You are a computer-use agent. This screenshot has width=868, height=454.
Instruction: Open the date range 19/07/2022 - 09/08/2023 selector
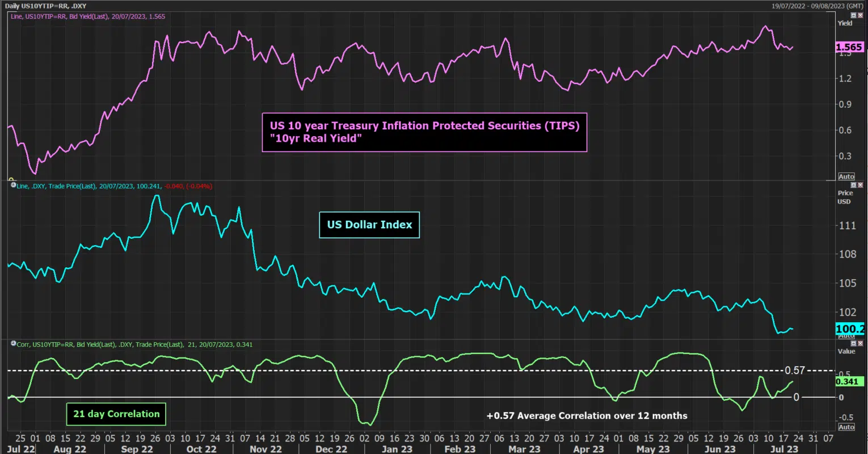[818, 6]
